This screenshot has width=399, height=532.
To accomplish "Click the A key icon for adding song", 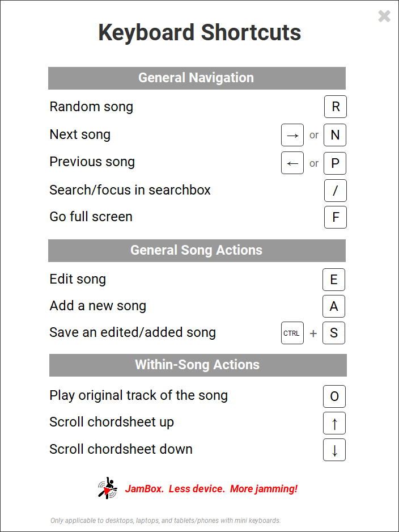I will tap(334, 306).
